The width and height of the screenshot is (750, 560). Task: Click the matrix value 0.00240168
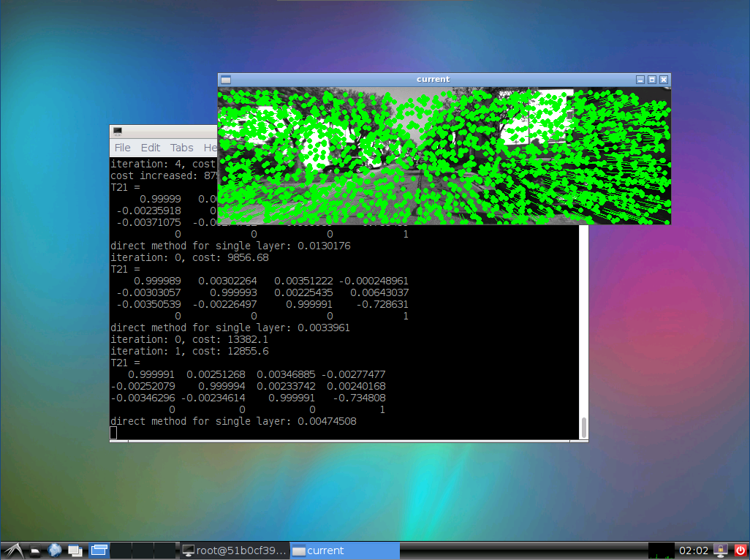[356, 387]
